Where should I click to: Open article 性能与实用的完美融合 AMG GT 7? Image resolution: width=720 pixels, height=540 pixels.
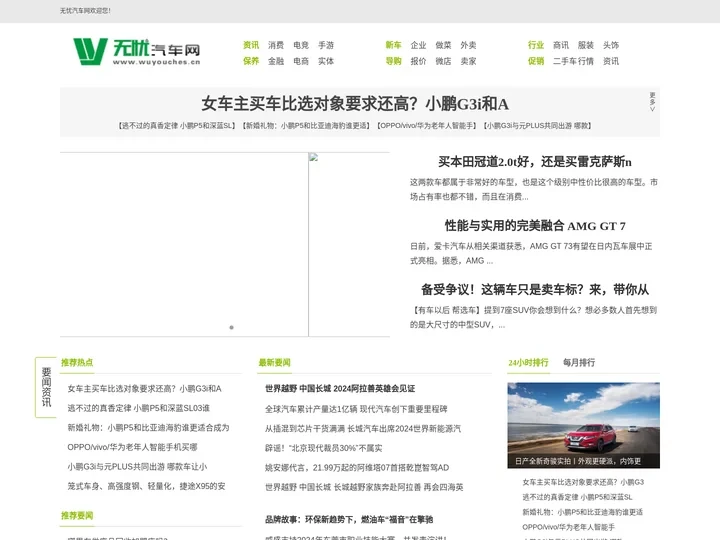point(535,226)
